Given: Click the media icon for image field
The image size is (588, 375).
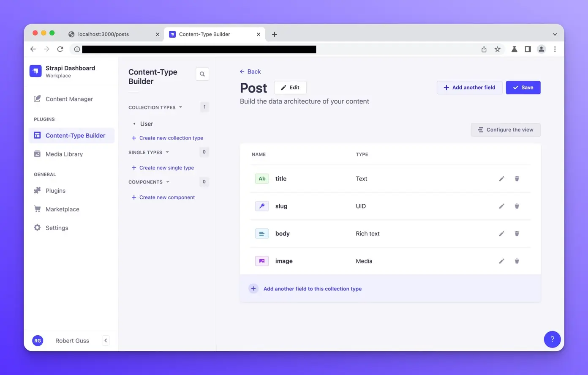Looking at the screenshot, I should [x=262, y=261].
